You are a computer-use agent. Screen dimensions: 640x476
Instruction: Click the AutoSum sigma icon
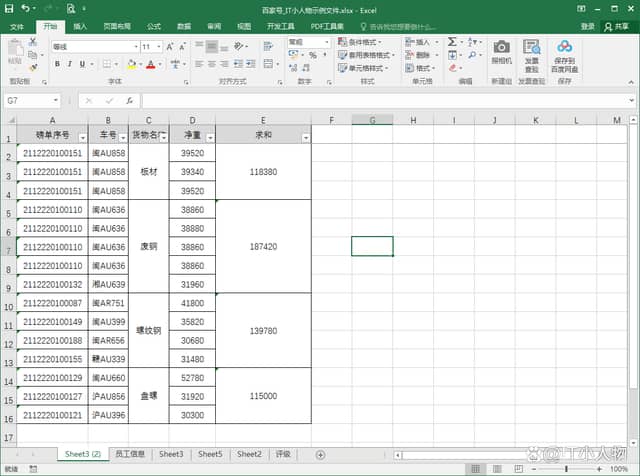point(453,42)
